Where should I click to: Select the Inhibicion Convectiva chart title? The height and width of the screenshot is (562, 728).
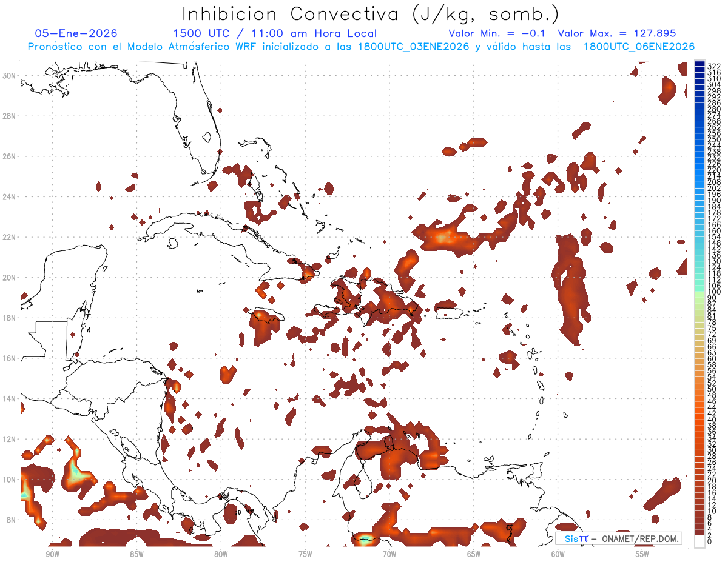coord(371,14)
